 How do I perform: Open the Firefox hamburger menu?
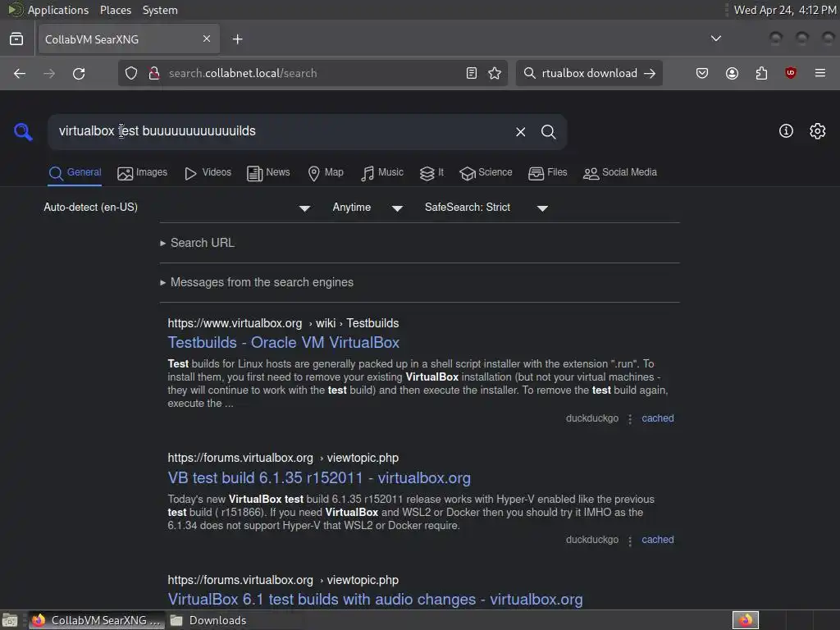pyautogui.click(x=820, y=73)
